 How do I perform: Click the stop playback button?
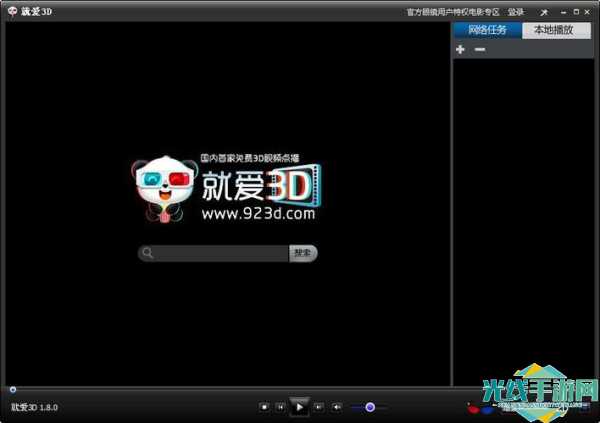coord(264,407)
